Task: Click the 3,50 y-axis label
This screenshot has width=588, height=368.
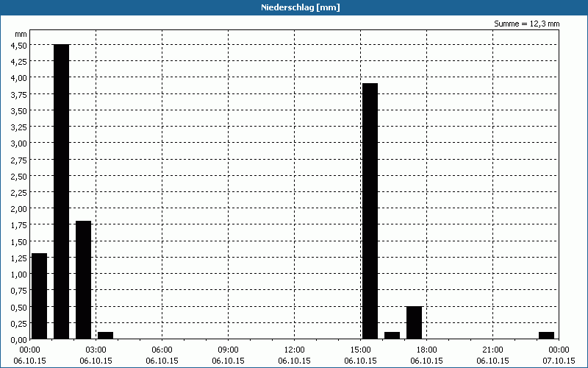Action: click(x=19, y=110)
